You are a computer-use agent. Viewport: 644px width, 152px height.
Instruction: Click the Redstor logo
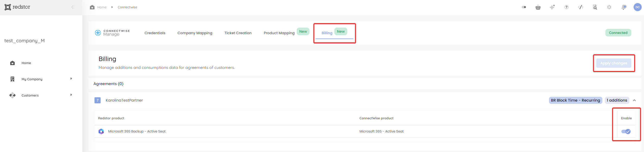pyautogui.click(x=17, y=7)
